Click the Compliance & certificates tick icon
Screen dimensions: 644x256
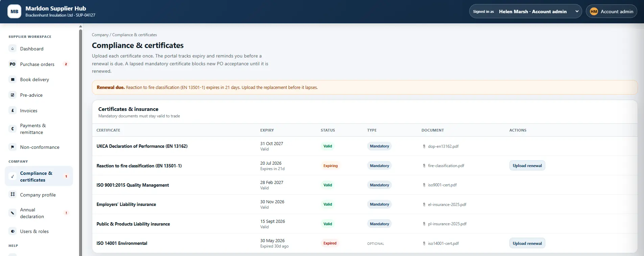click(13, 177)
